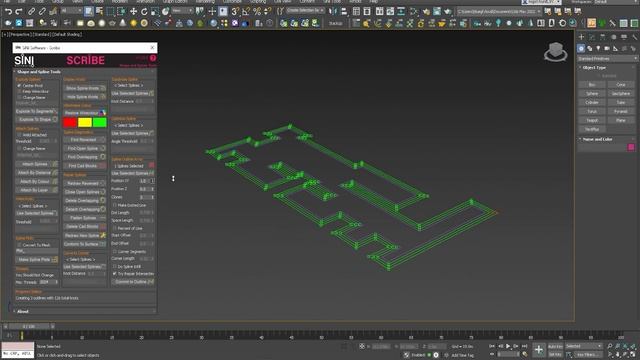Open the Scribe help question mark icon

(153, 58)
